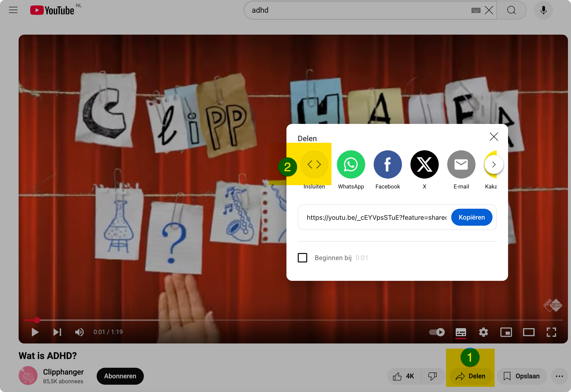
Task: Go to the YouTube home logo
Action: 52,10
